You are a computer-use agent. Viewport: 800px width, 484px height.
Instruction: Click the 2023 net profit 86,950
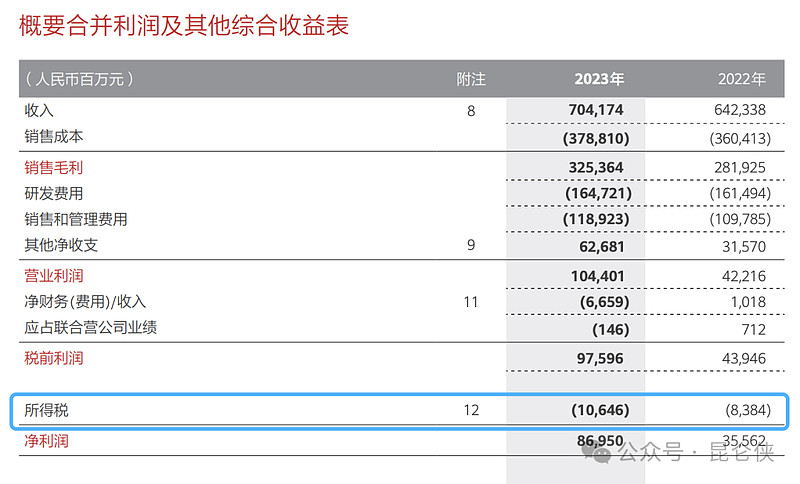point(600,440)
